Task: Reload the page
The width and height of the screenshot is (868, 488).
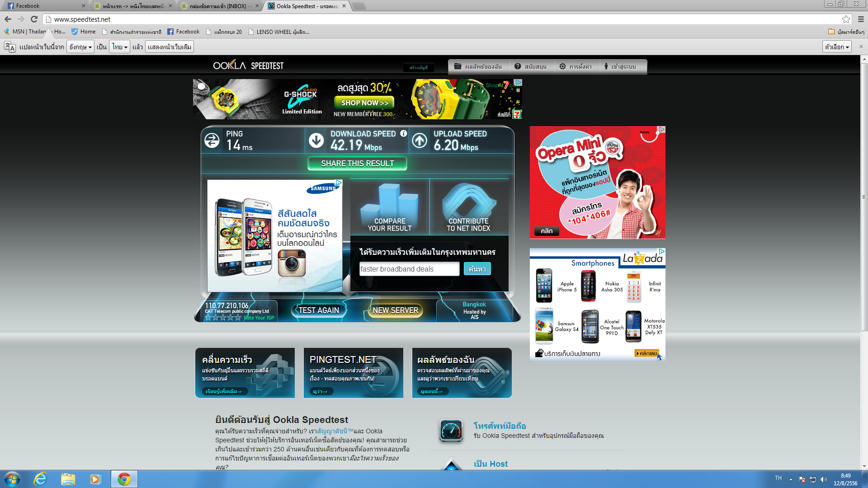Action: (x=34, y=19)
